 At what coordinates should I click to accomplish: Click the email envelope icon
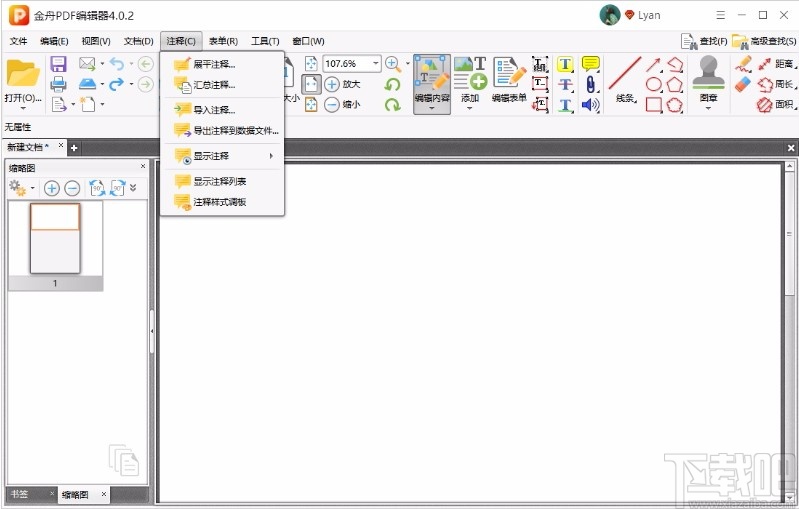click(87, 64)
